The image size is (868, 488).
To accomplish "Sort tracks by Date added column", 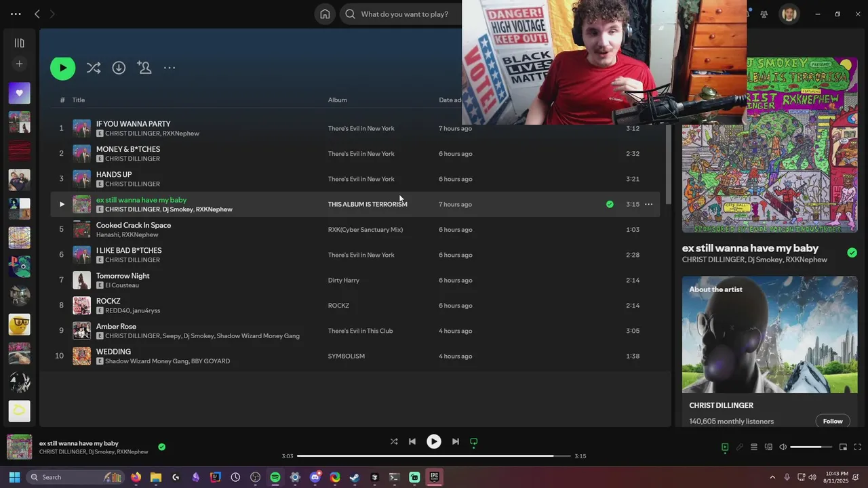I will pyautogui.click(x=450, y=100).
